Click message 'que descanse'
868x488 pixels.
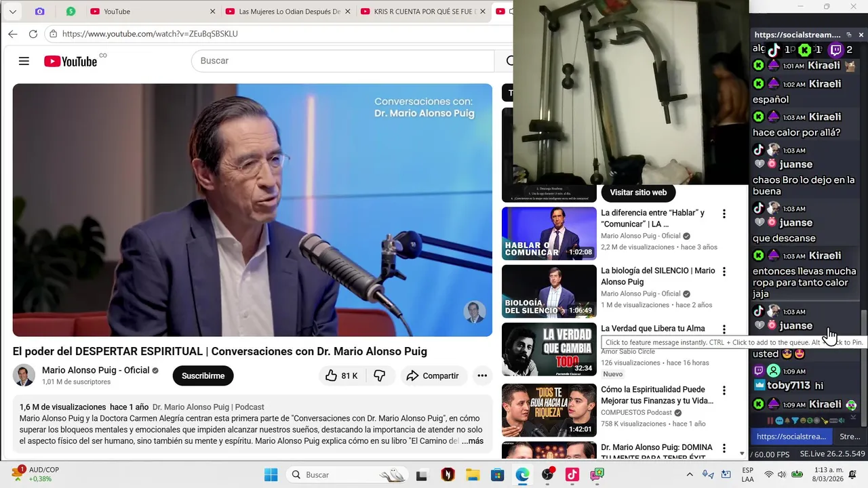click(784, 239)
